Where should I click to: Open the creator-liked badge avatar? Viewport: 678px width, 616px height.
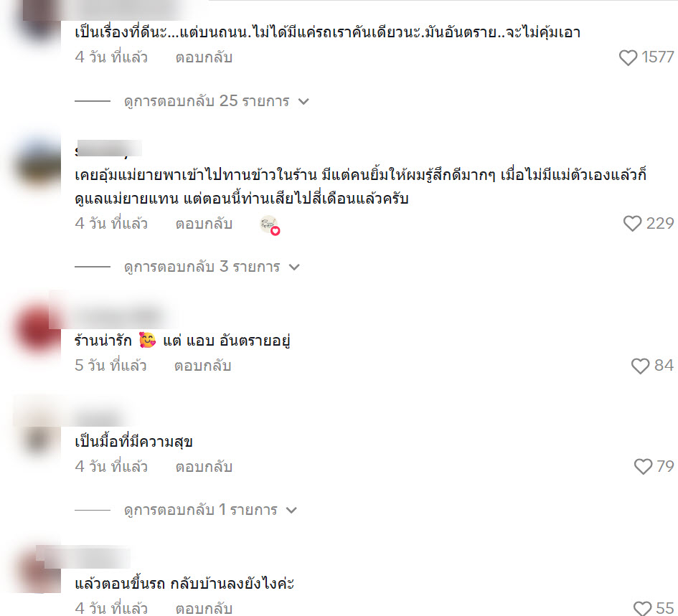tap(269, 224)
